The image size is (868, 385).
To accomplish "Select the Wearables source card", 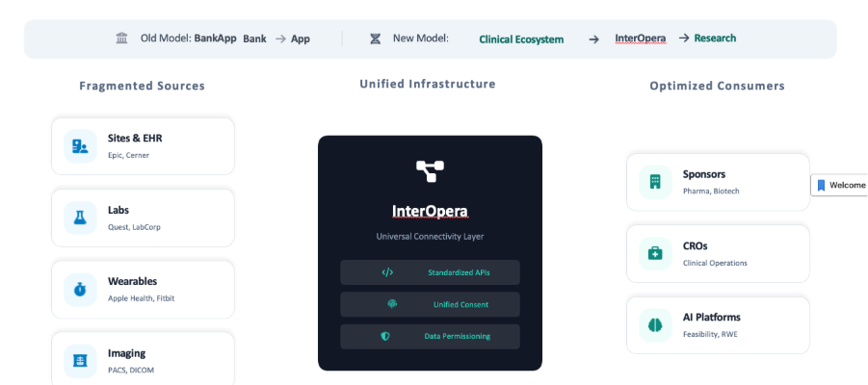I will pos(143,290).
